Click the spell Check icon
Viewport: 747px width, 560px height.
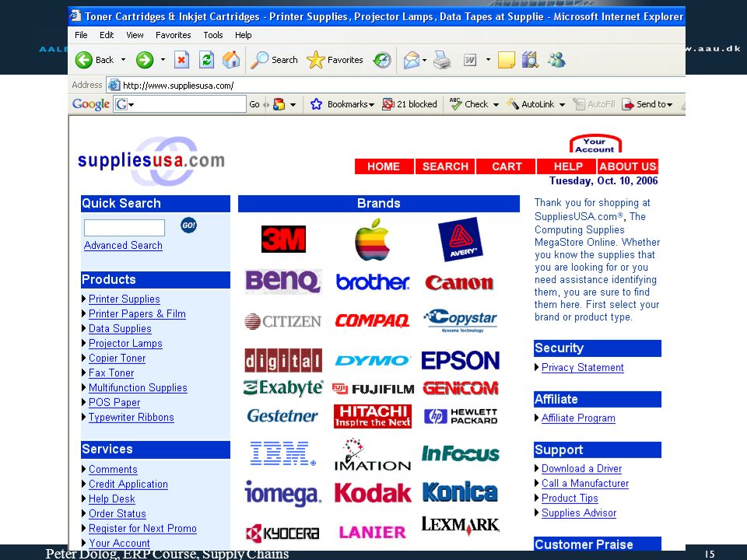click(455, 103)
